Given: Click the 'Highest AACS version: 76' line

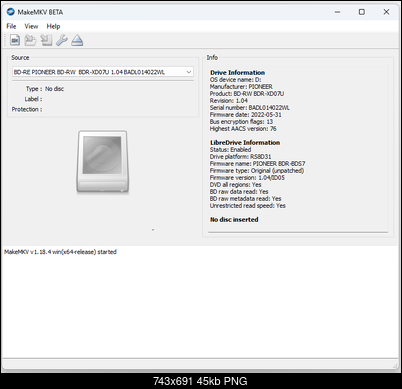Looking at the screenshot, I should pyautogui.click(x=243, y=129).
